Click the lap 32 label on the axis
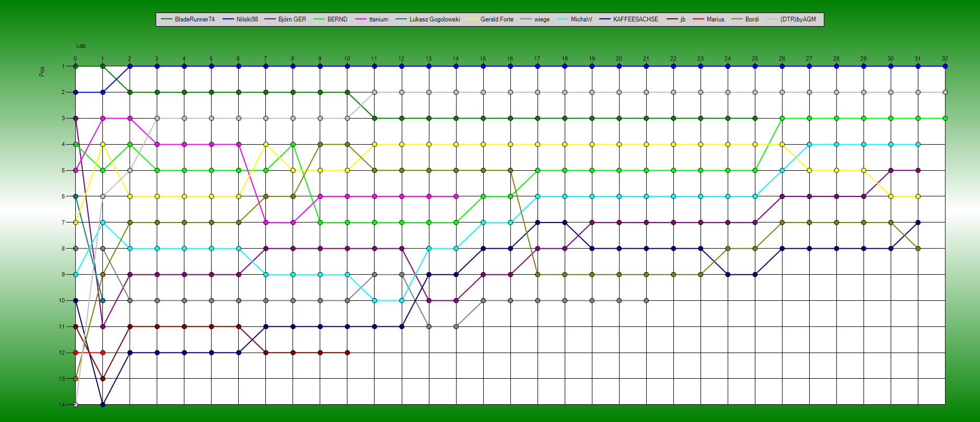 coord(944,59)
